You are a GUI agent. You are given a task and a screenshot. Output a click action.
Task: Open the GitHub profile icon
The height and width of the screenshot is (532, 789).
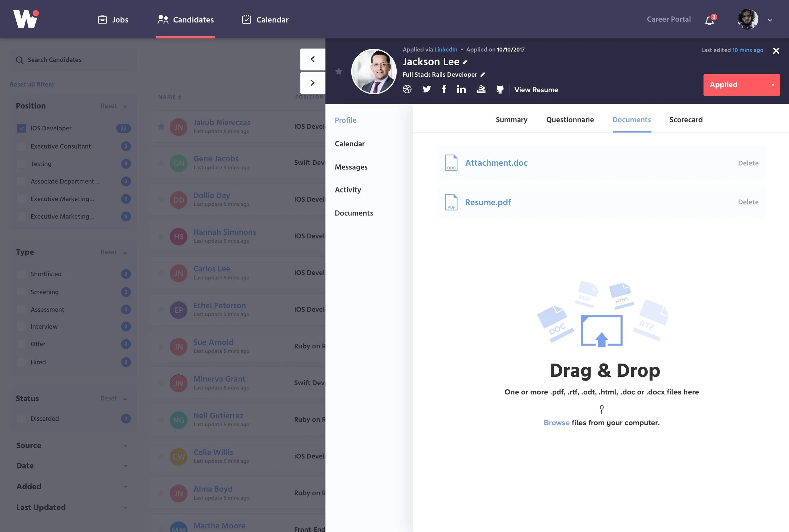500,90
